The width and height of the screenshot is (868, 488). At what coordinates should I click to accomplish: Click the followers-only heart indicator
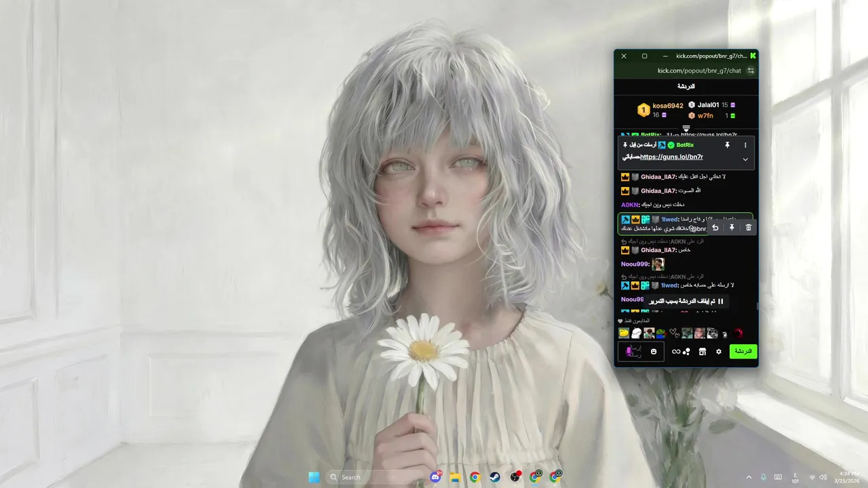[620, 321]
